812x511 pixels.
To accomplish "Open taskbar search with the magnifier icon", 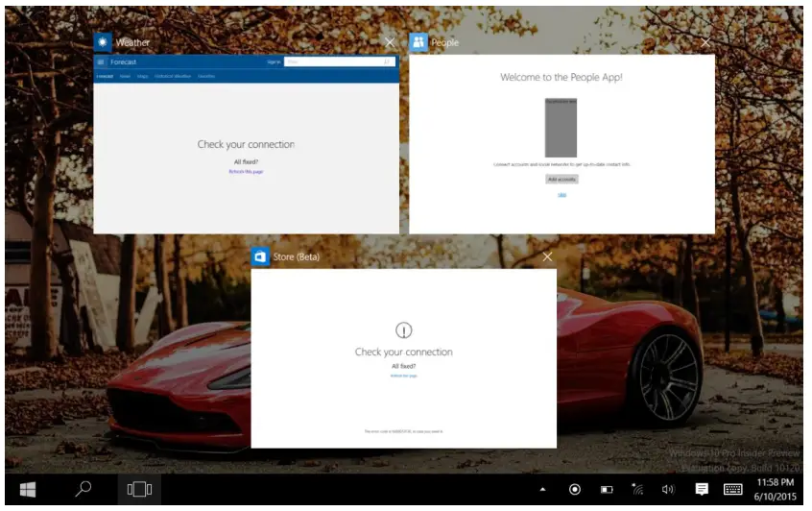I will [x=84, y=490].
